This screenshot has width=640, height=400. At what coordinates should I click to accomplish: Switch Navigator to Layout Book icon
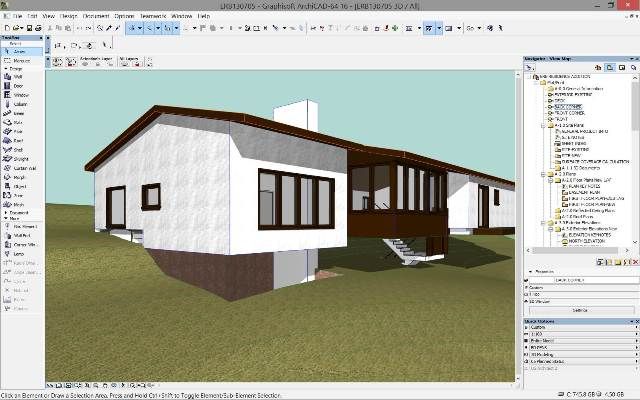point(622,67)
